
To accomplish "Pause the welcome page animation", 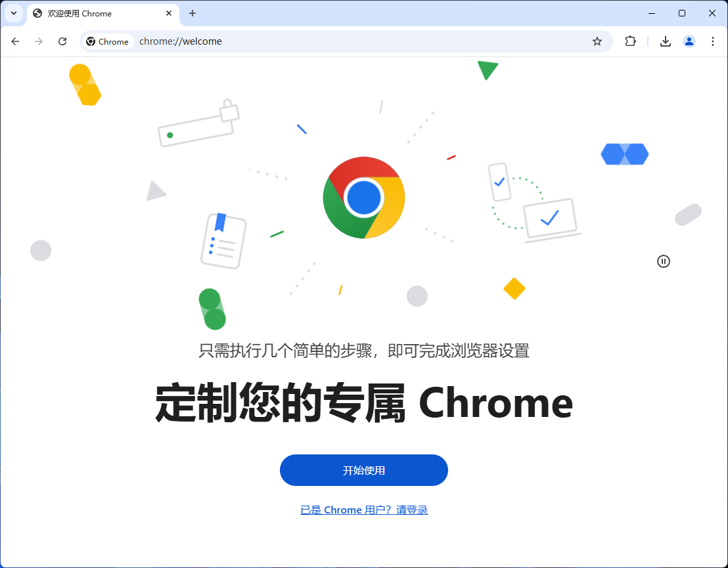I will (x=664, y=261).
